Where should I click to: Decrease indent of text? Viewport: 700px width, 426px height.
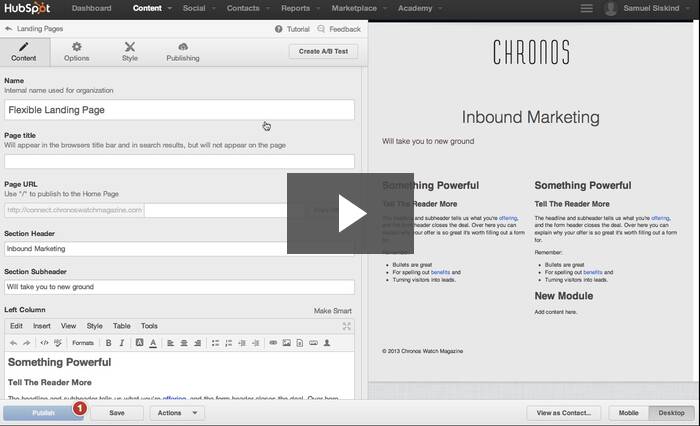pyautogui.click(x=242, y=343)
